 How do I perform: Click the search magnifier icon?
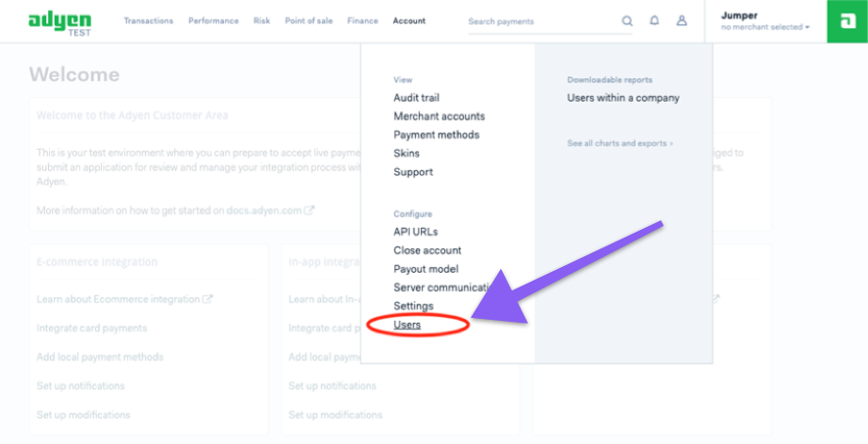click(x=626, y=21)
